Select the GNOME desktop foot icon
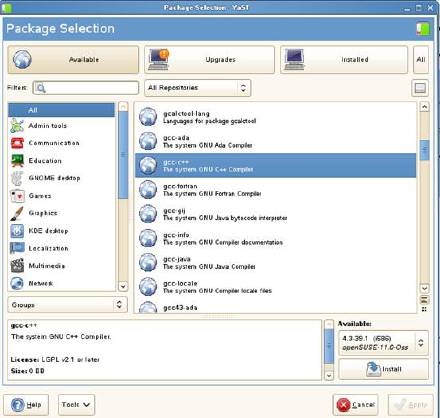This screenshot has height=418, width=440. (x=17, y=178)
